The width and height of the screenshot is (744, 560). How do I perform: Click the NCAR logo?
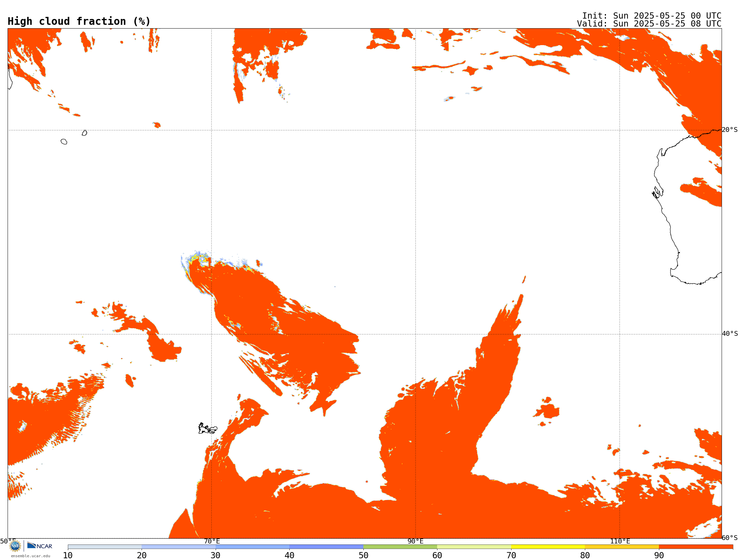(x=40, y=546)
